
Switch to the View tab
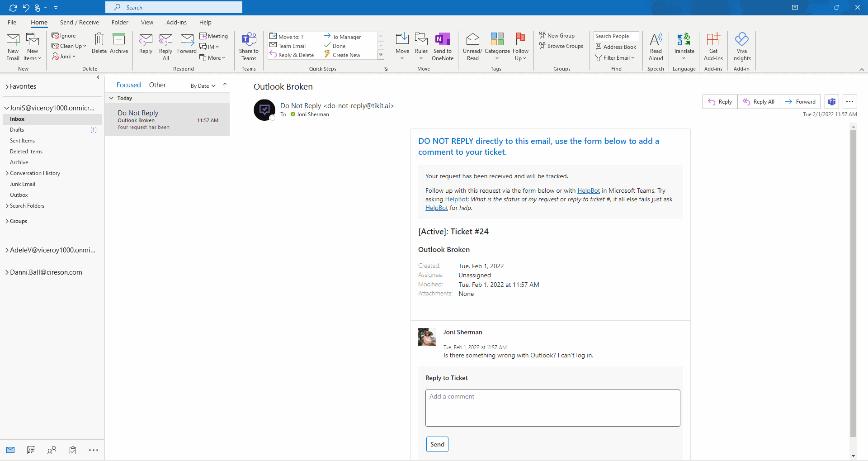pyautogui.click(x=147, y=22)
